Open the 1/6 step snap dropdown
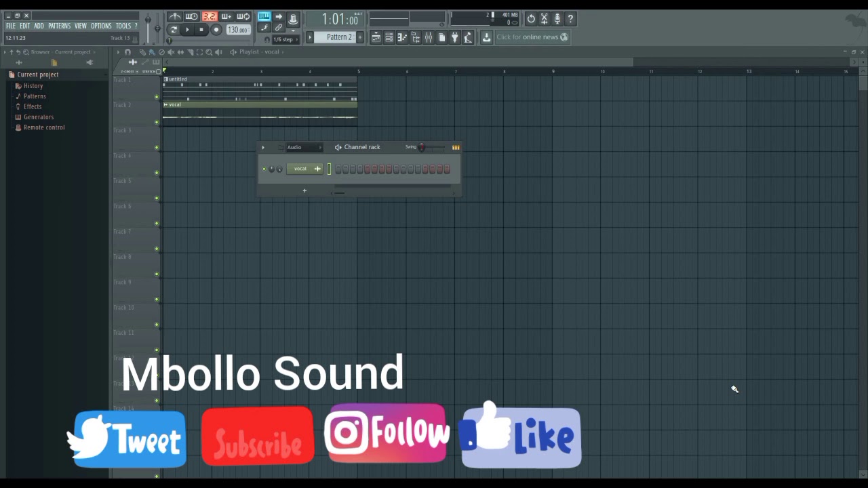The width and height of the screenshot is (868, 488). pyautogui.click(x=285, y=39)
